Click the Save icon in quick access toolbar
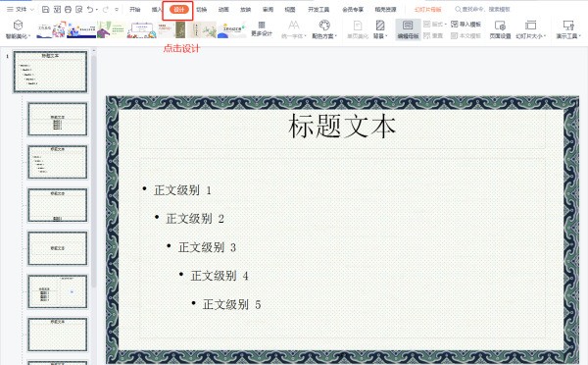The width and height of the screenshot is (588, 365). click(x=45, y=10)
